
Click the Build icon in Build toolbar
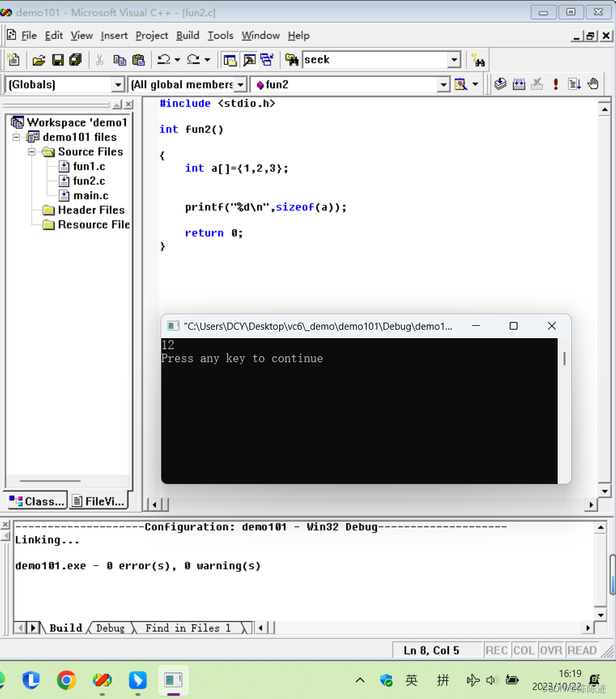pyautogui.click(x=519, y=84)
